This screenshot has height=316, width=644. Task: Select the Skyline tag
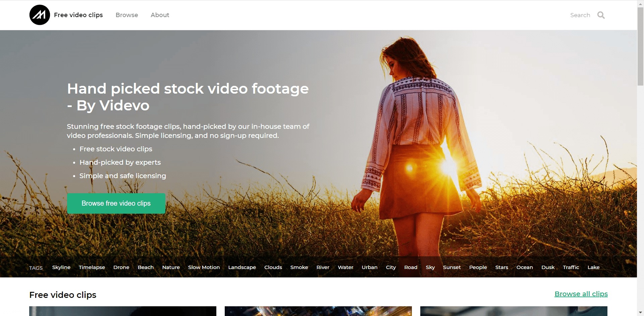tap(61, 267)
